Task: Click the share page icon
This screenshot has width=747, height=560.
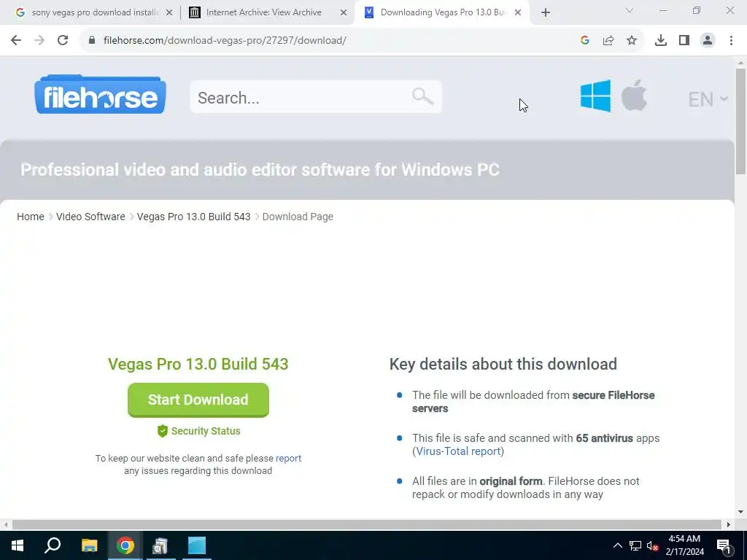Action: (608, 41)
